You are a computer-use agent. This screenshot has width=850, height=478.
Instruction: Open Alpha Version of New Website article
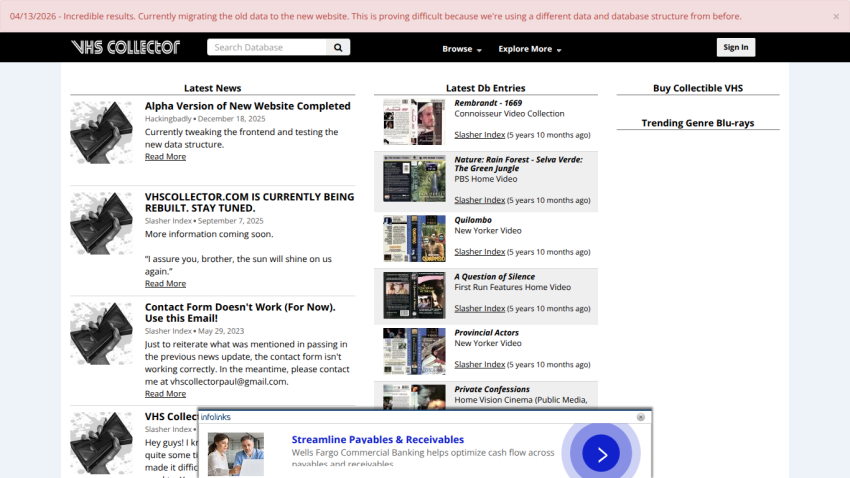pos(247,106)
